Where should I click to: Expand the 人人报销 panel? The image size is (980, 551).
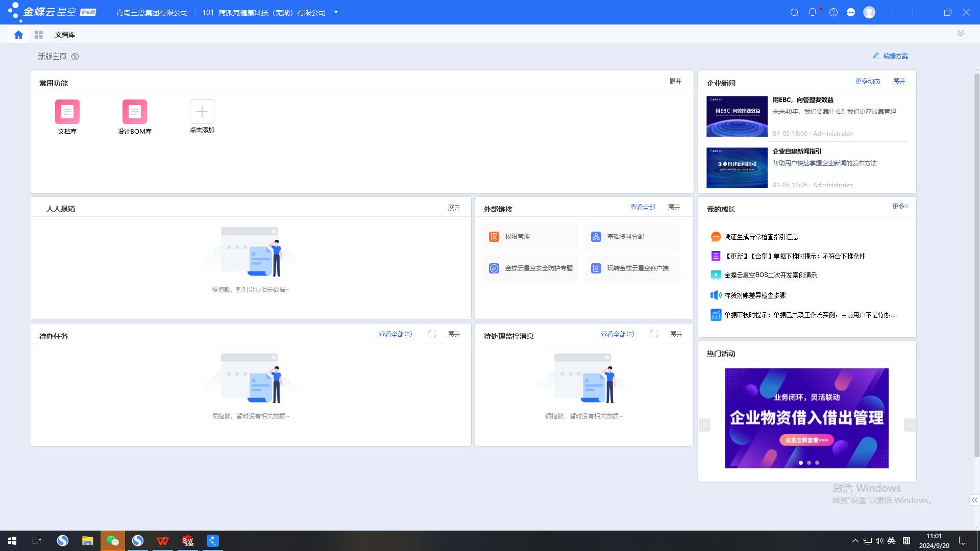point(454,208)
